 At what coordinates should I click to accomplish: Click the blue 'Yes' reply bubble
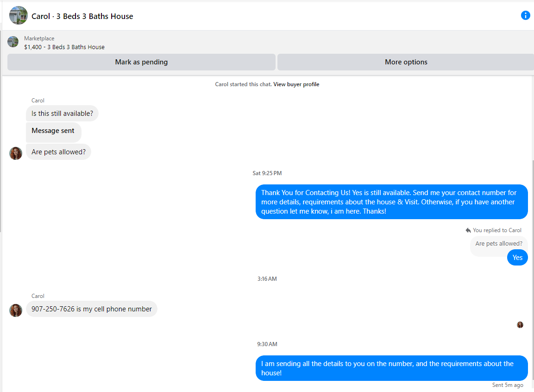click(517, 258)
